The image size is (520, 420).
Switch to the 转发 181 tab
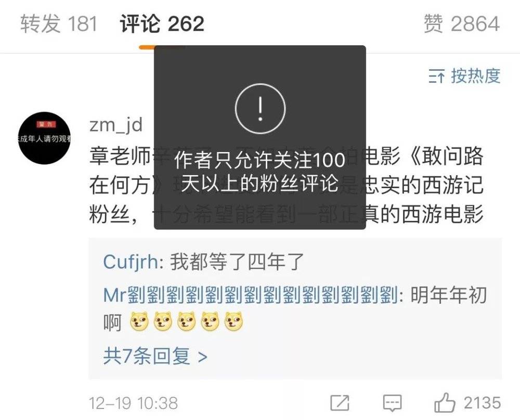coord(59,24)
